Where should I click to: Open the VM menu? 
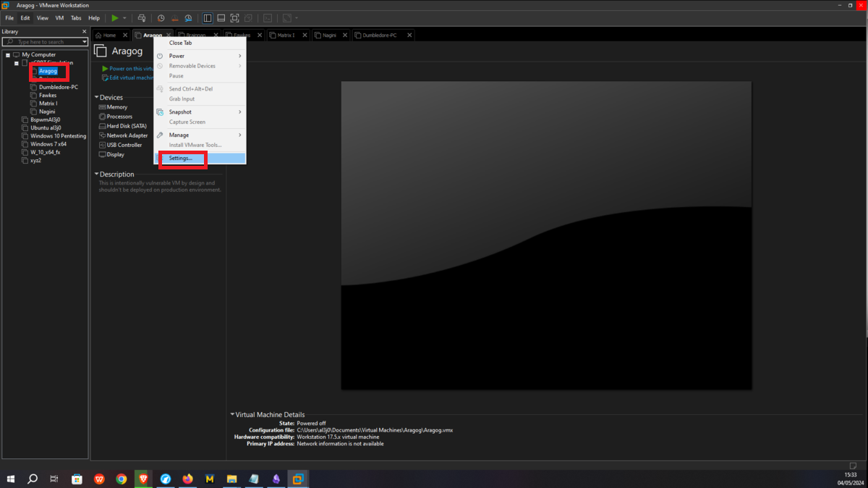tap(59, 18)
